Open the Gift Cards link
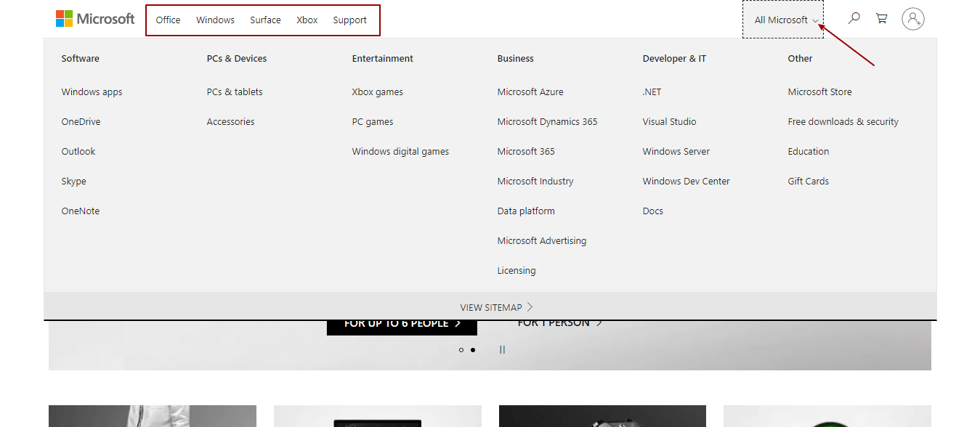The width and height of the screenshot is (980, 427). tap(808, 181)
